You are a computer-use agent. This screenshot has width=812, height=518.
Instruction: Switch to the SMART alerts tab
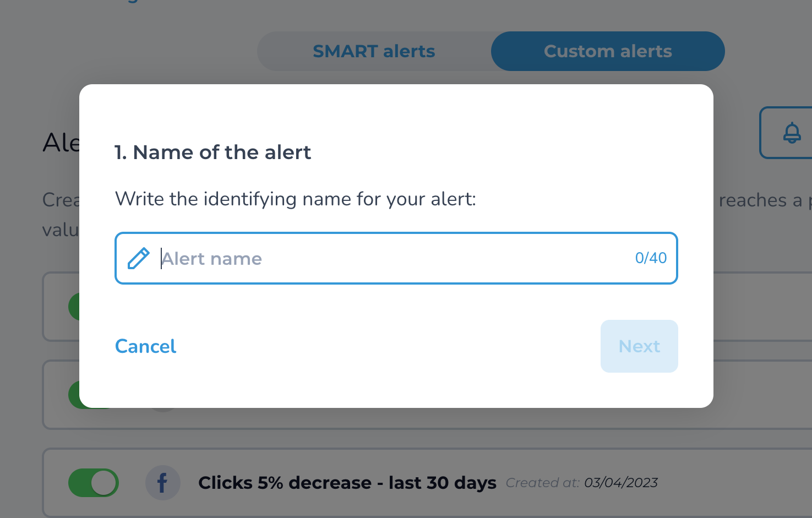374,51
